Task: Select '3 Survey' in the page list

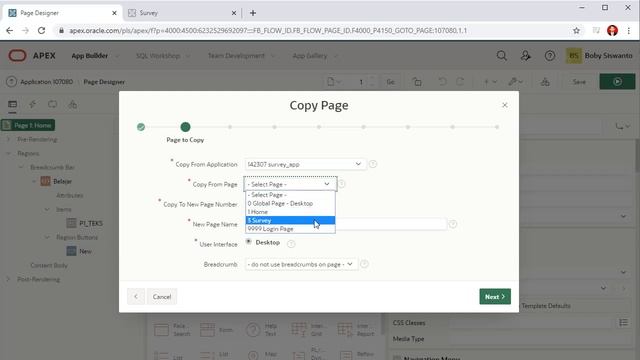Action: pos(290,220)
